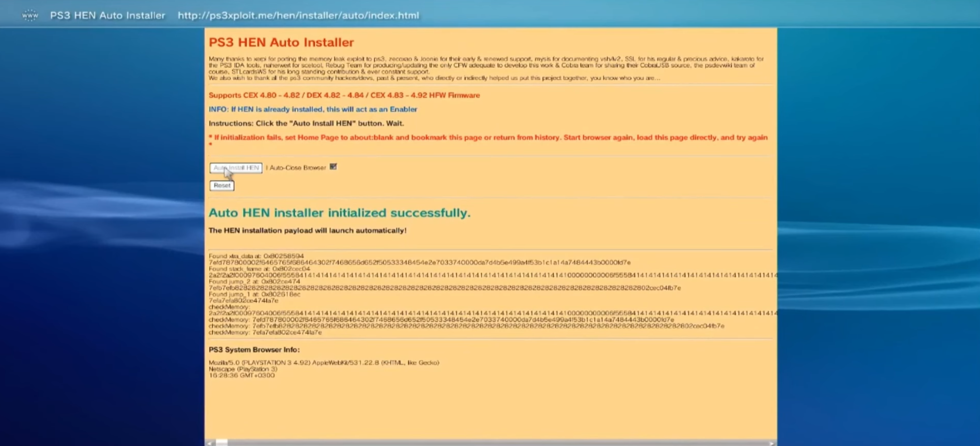Click the 'Found jump_1 at' log line
980x446 pixels.
(254, 294)
